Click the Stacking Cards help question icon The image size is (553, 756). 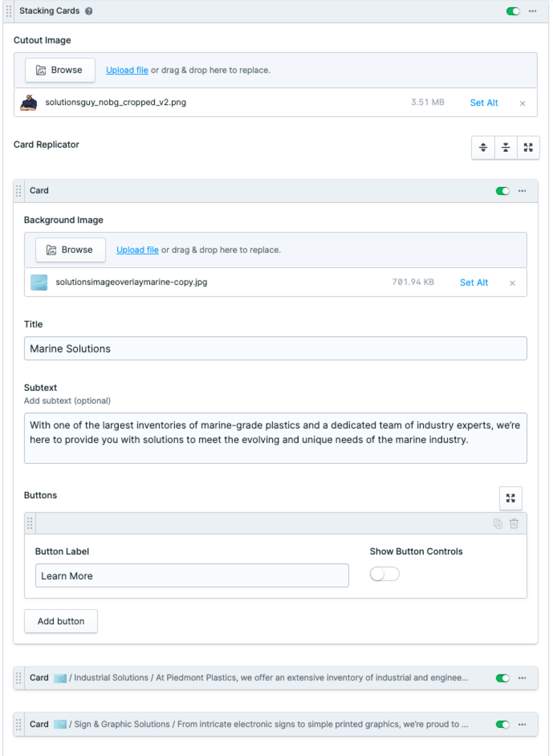click(x=89, y=11)
